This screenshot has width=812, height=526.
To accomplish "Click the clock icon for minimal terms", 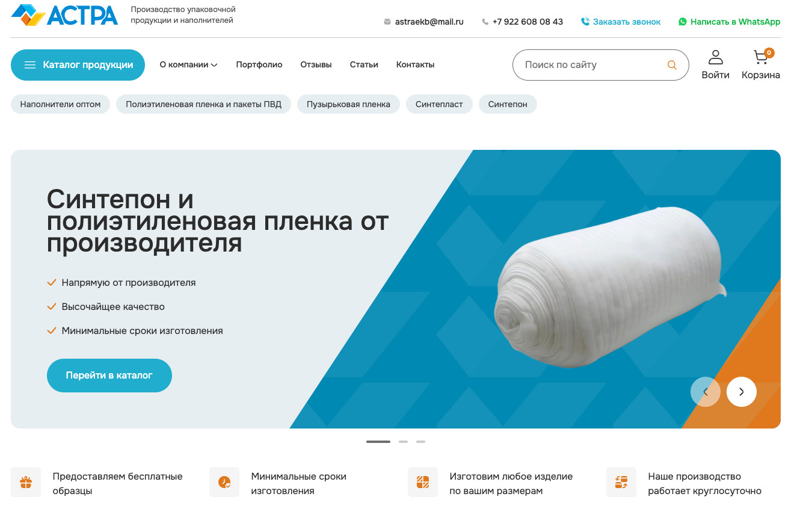I will (224, 482).
